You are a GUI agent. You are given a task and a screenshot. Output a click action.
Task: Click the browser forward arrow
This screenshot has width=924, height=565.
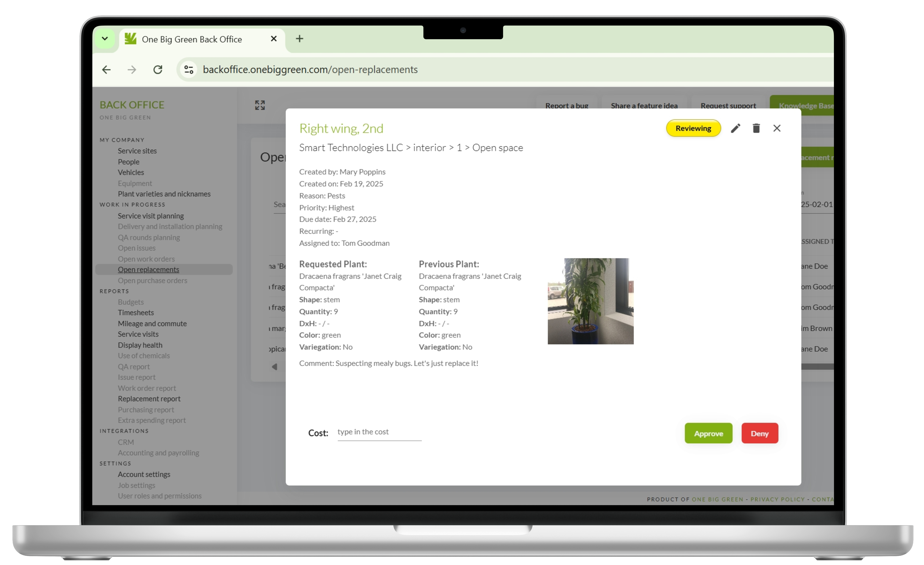132,70
